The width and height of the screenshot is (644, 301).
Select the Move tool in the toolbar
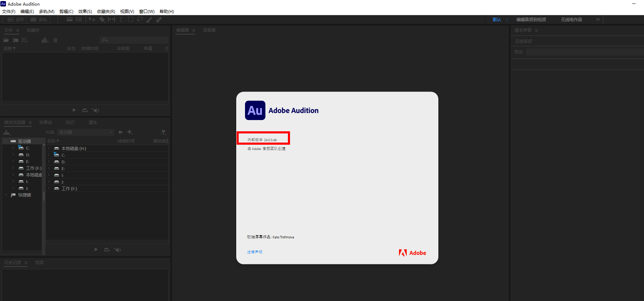(x=92, y=19)
